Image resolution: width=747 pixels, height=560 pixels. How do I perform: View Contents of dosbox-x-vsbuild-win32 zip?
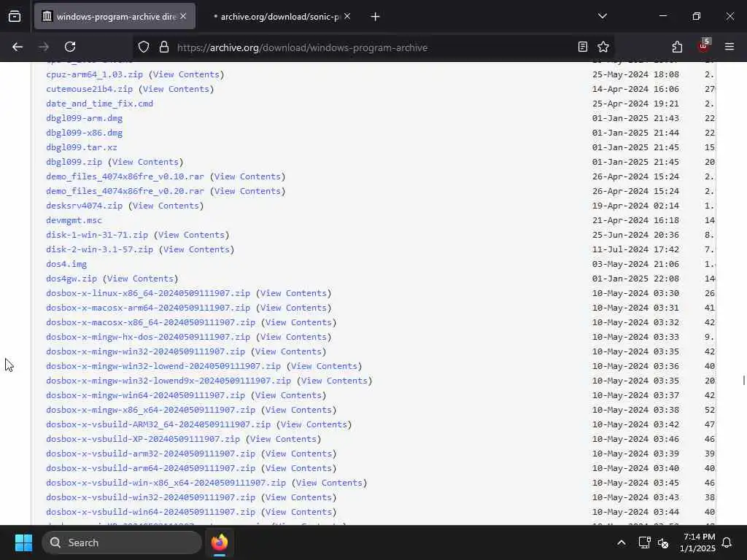coord(298,497)
